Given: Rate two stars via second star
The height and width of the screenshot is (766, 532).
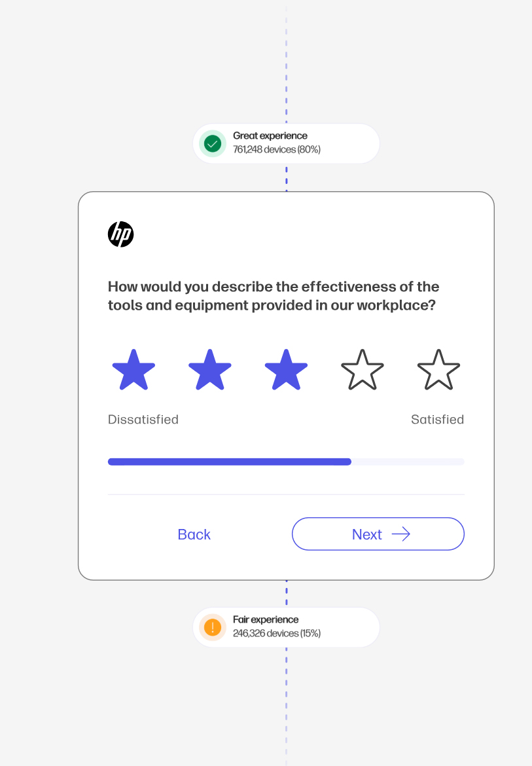Looking at the screenshot, I should (x=210, y=370).
